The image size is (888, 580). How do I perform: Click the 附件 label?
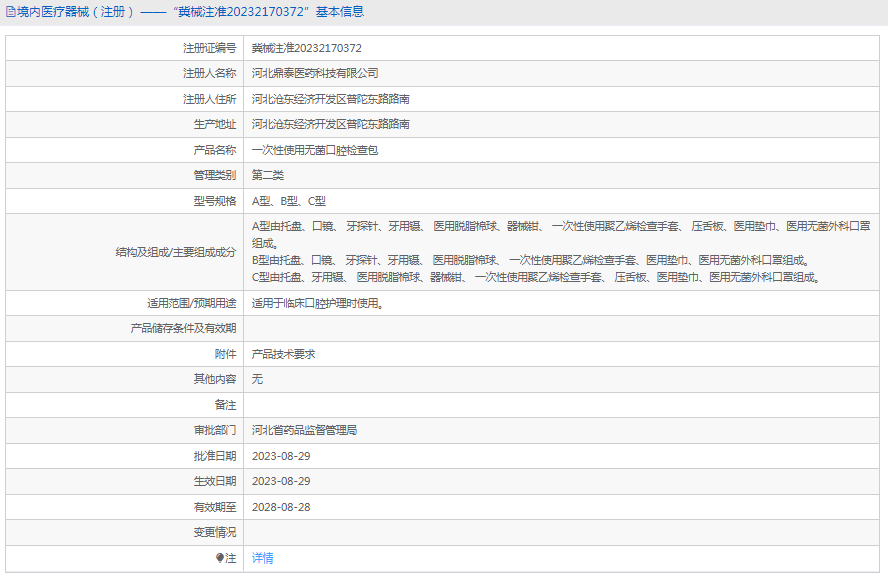pyautogui.click(x=225, y=354)
